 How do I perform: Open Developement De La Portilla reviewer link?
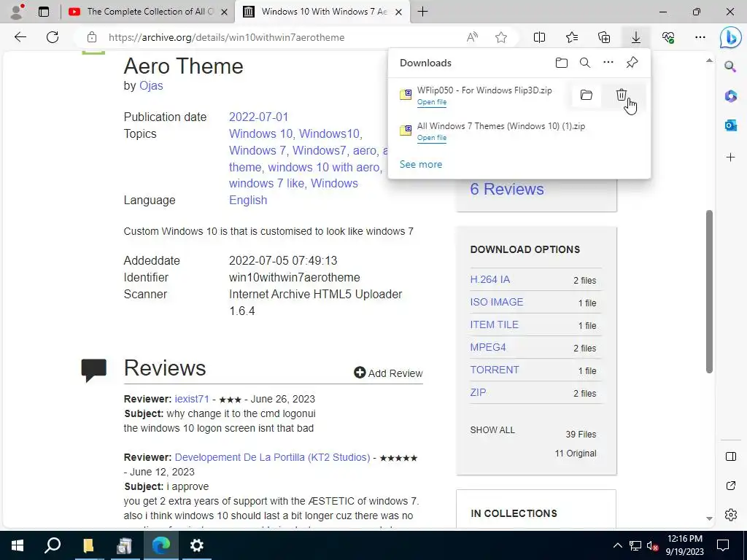[x=272, y=457]
